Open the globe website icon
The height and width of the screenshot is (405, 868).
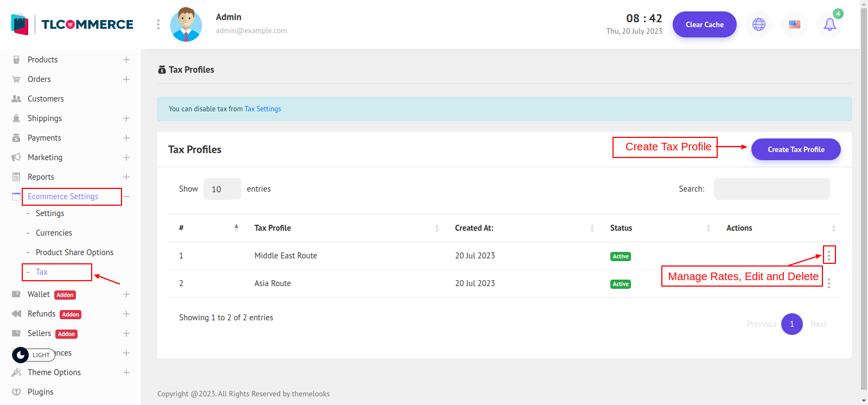point(758,24)
